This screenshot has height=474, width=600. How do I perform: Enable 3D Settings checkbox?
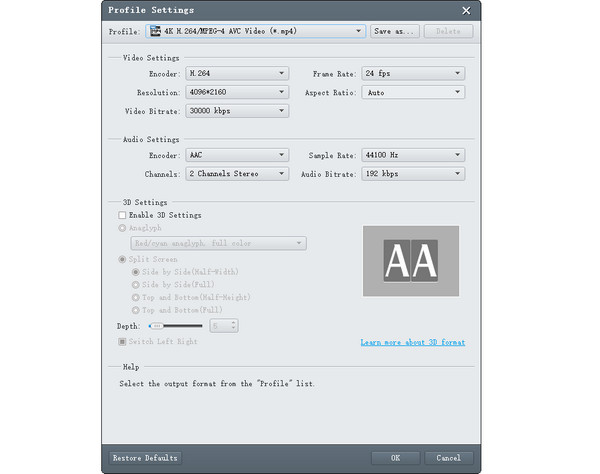123,215
